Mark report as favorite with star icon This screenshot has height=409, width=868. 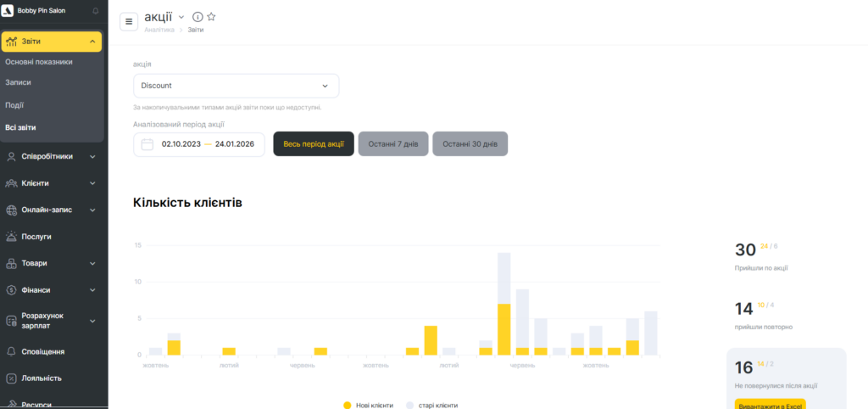(x=211, y=17)
